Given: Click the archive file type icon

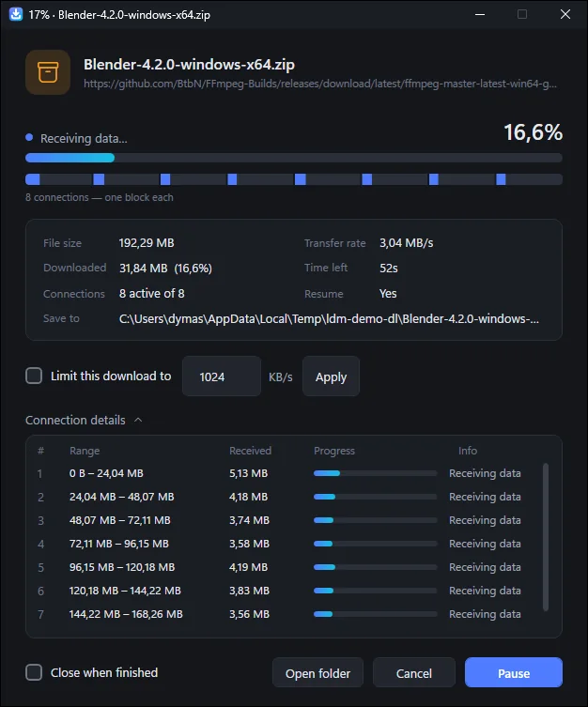Looking at the screenshot, I should pos(48,72).
